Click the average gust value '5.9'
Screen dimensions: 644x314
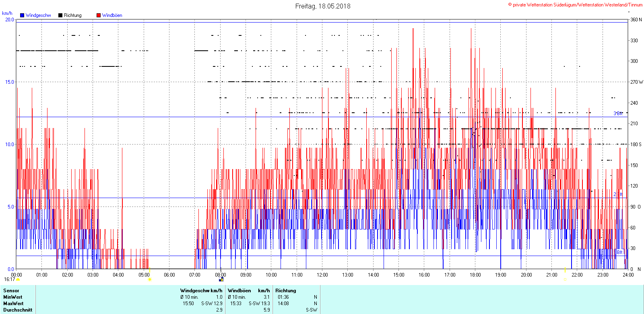pos(267,310)
